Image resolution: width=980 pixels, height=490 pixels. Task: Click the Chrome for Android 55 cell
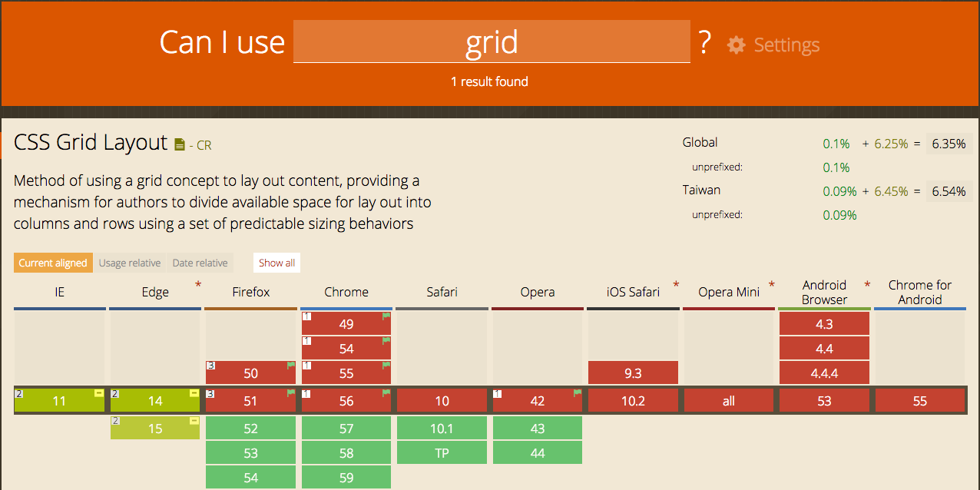920,401
